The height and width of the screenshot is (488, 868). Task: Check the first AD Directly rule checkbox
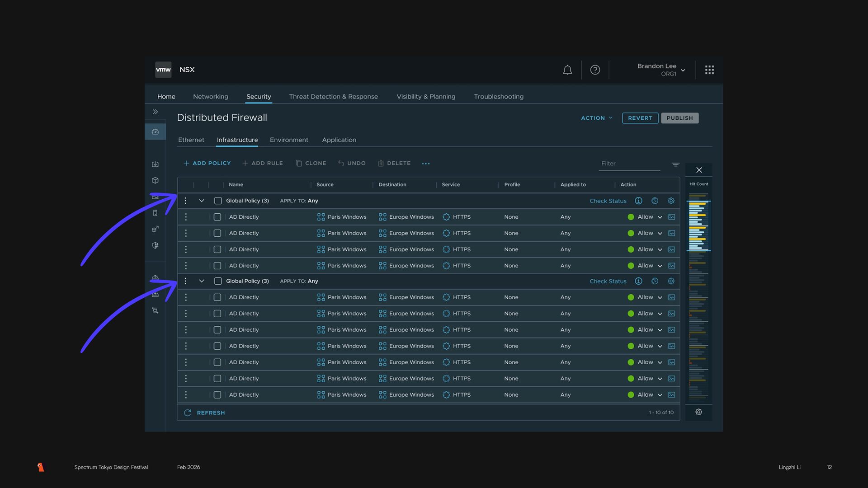coord(217,217)
